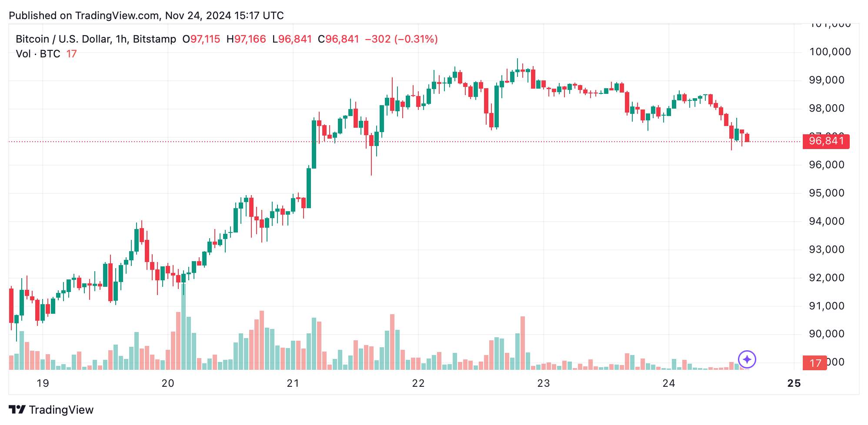The height and width of the screenshot is (425, 868).
Task: Click the TradingView logo icon at the bottom left
Action: coord(17,410)
